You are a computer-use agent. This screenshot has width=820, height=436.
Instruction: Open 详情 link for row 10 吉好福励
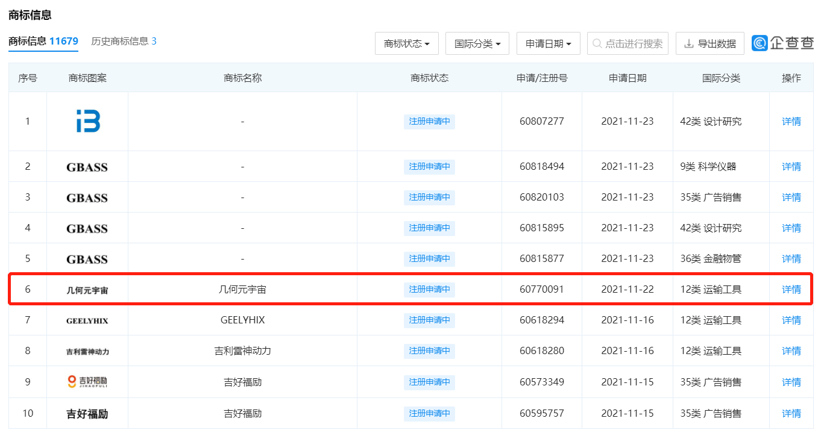tap(791, 413)
